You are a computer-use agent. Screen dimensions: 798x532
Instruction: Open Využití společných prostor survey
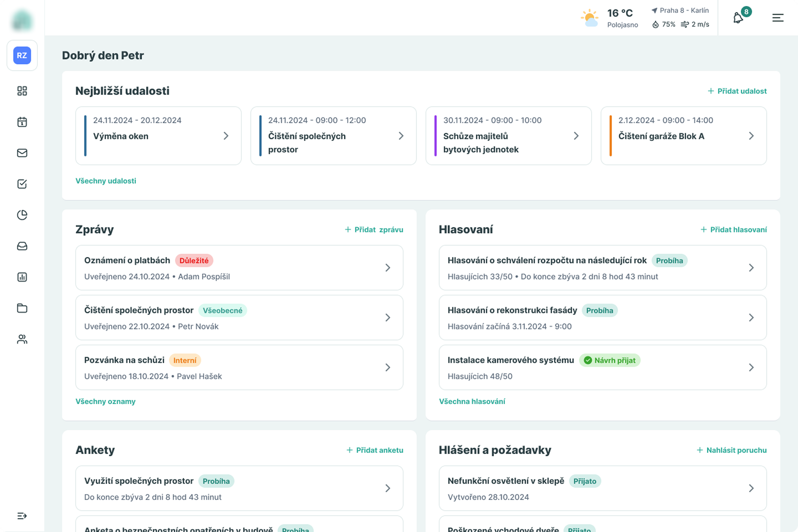(239, 488)
